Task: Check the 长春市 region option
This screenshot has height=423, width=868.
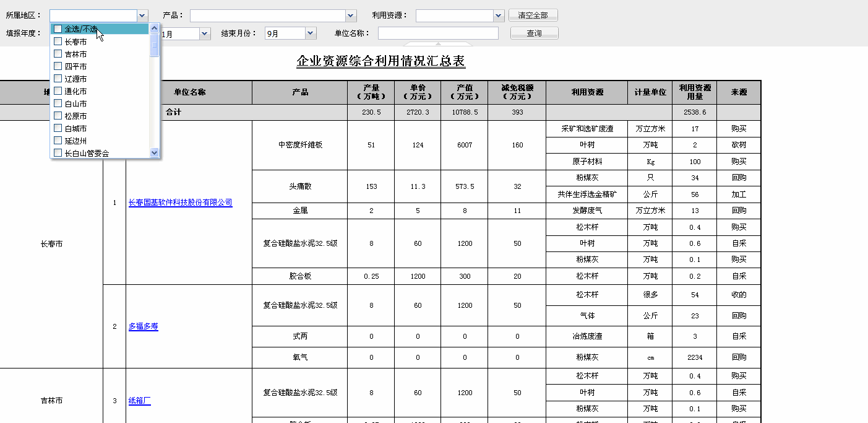Action: 58,41
